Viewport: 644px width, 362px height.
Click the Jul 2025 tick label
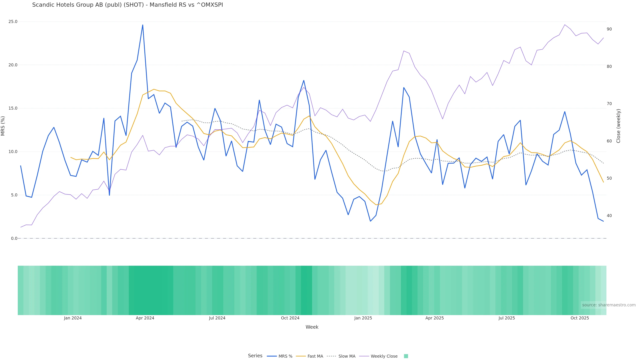(506, 318)
